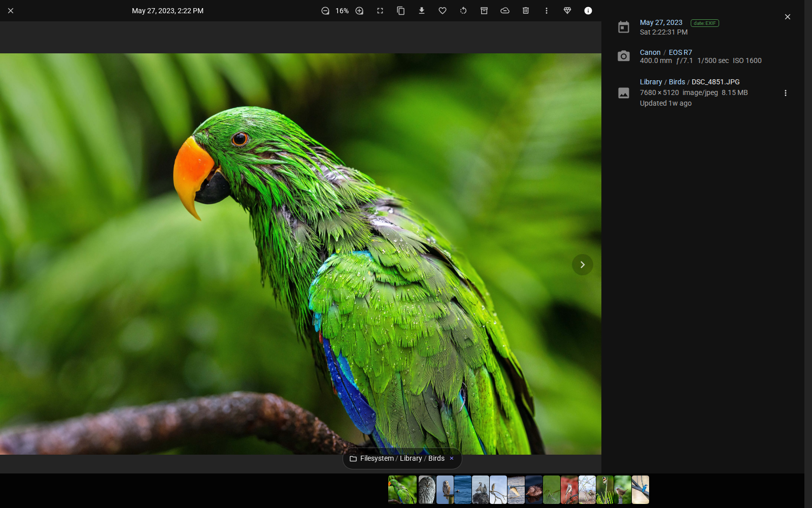
Task: Click the May 27, 2023, 2:22 PM title
Action: tap(167, 11)
